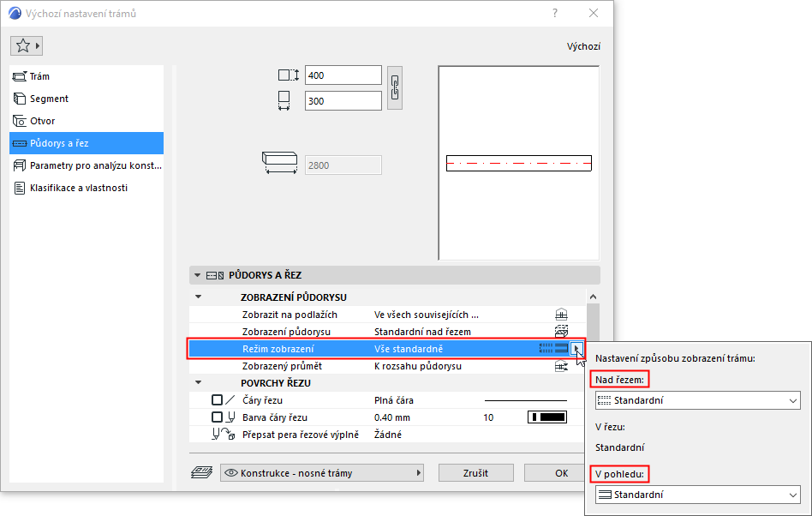Screen dimensions: 812x516
Task: Open the Režim zobrazení flyout arrow
Action: (576, 349)
